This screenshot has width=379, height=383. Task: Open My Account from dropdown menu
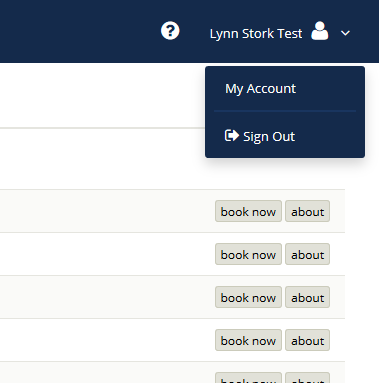point(260,89)
